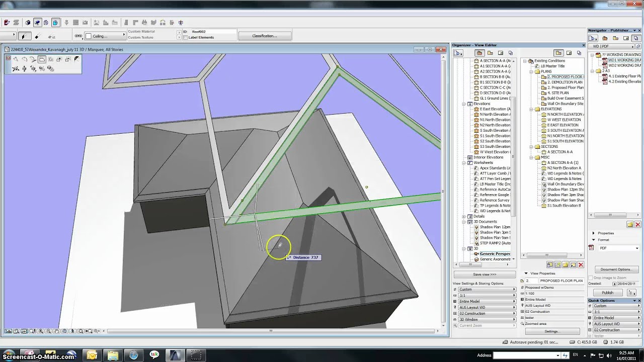
Task: Select the highlighted pet palette offset icon
Action: 42,59
